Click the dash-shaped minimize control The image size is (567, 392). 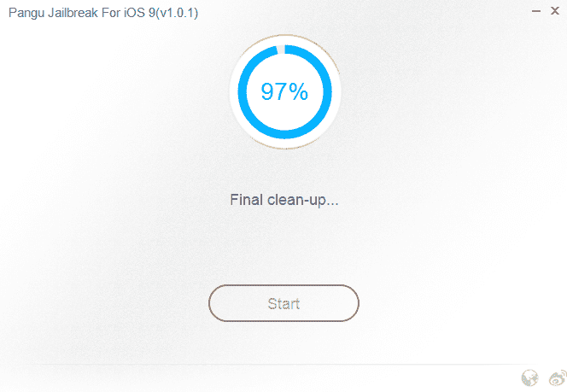(536, 11)
